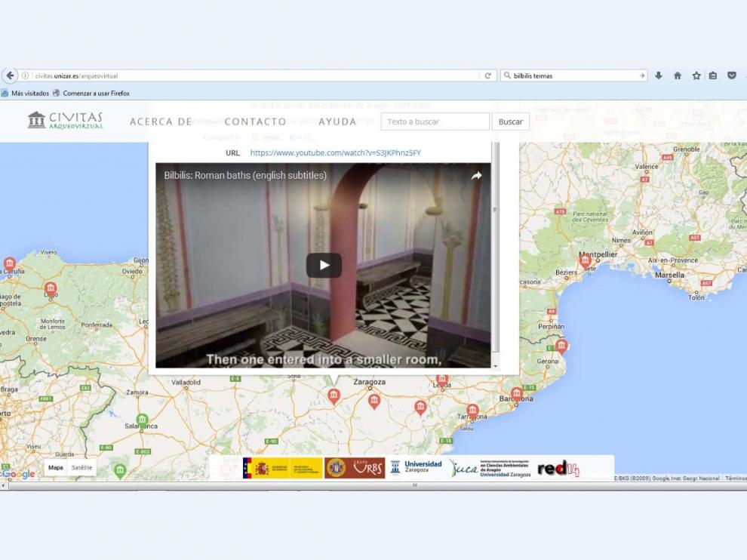Click the Google logo on the map
The width and height of the screenshot is (747, 560).
pyautogui.click(x=18, y=474)
